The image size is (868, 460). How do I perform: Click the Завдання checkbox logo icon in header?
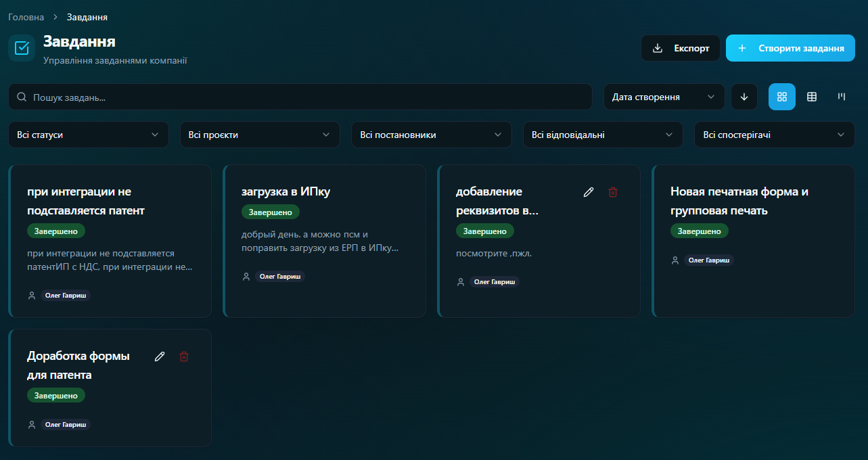click(x=22, y=48)
